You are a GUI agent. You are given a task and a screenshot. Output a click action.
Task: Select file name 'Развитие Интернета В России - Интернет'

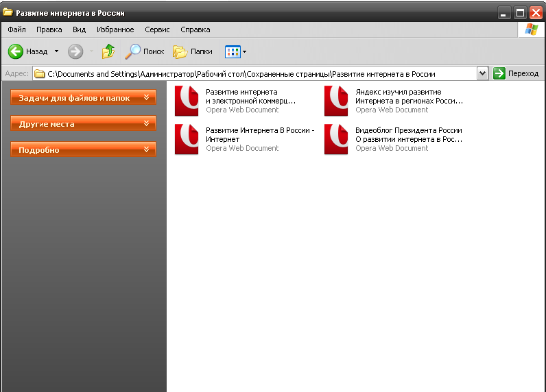(x=260, y=134)
